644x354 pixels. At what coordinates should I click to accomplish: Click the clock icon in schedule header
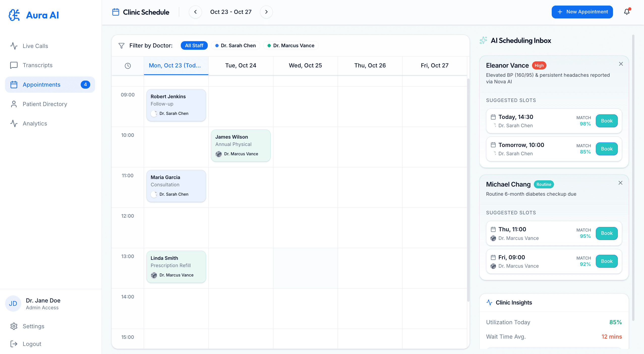pyautogui.click(x=128, y=66)
